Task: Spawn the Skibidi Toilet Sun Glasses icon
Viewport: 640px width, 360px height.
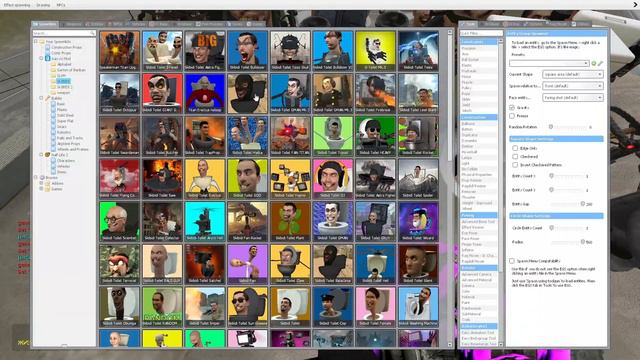Action: coord(247,306)
